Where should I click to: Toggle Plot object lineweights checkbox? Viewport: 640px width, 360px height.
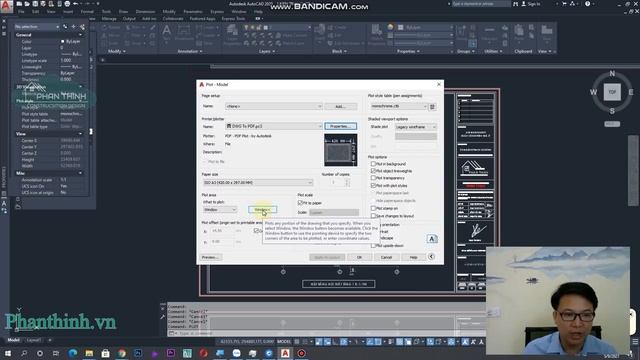[x=373, y=171]
